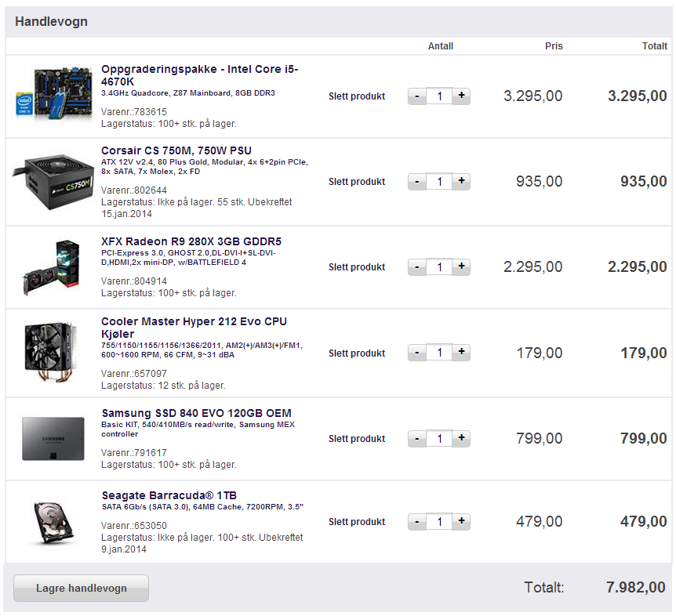Viewport: 676px width, 616px height.
Task: Select item number Varenr.:653050
Action: (x=133, y=526)
